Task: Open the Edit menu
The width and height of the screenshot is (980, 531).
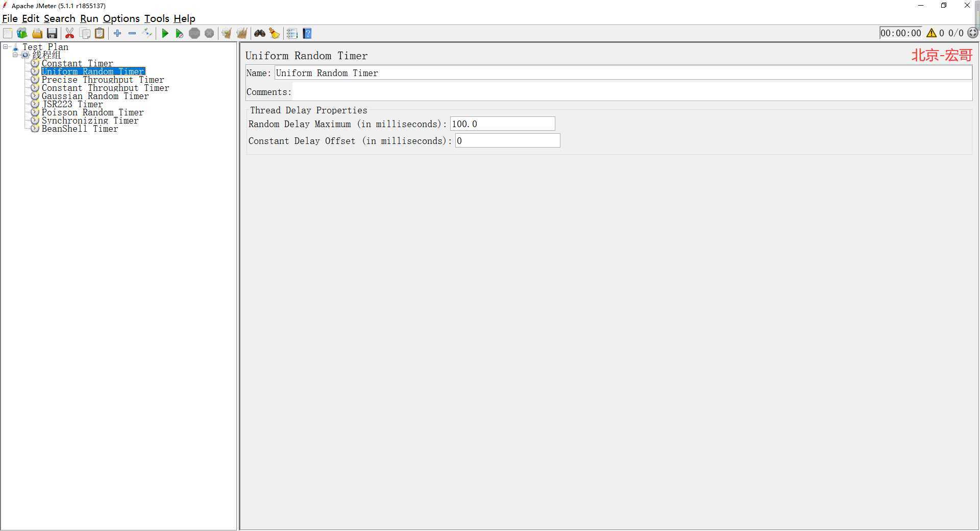Action: [31, 18]
